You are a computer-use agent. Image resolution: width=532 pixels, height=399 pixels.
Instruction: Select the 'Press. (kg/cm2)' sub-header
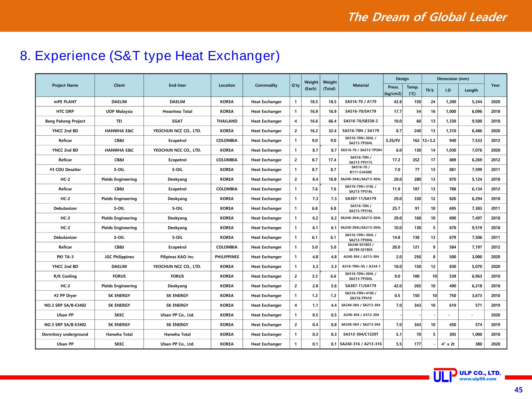pos(393,90)
